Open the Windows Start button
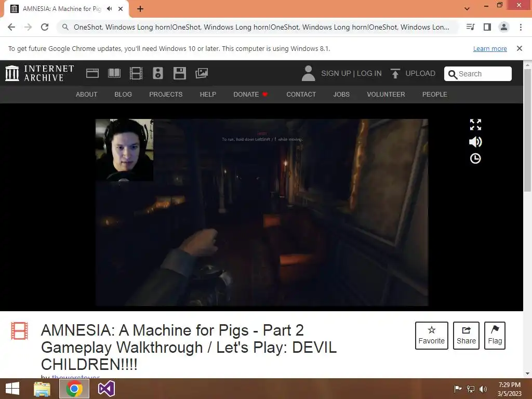The height and width of the screenshot is (399, 532). tap(12, 389)
